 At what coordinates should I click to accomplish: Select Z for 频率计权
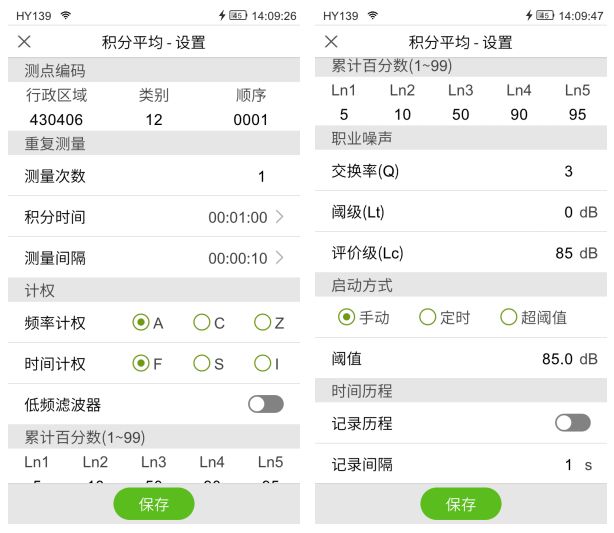(x=262, y=322)
